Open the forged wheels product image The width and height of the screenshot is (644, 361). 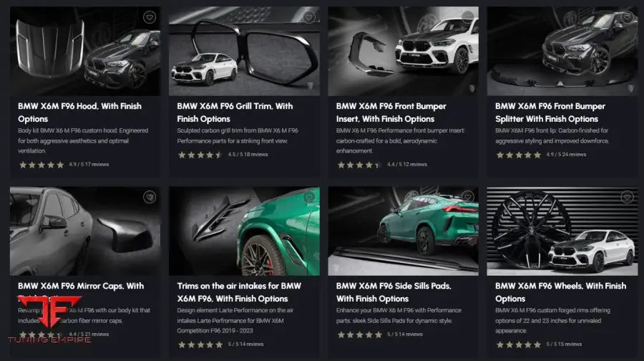[562, 231]
